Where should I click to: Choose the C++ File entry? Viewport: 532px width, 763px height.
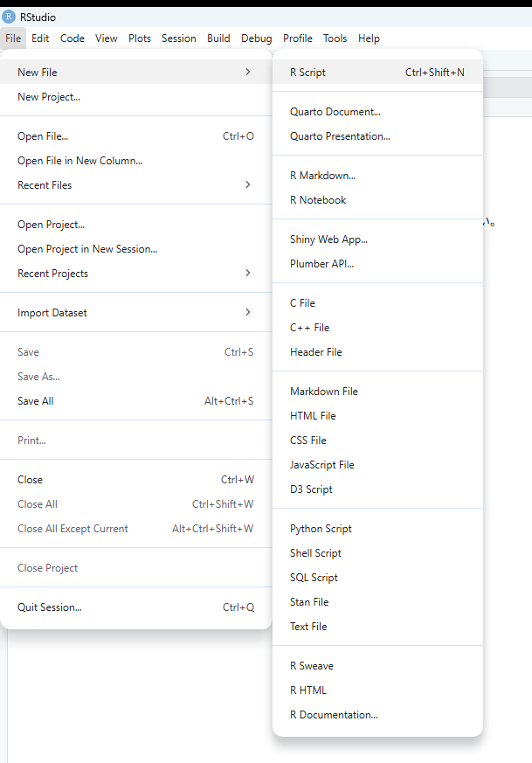[309, 328]
